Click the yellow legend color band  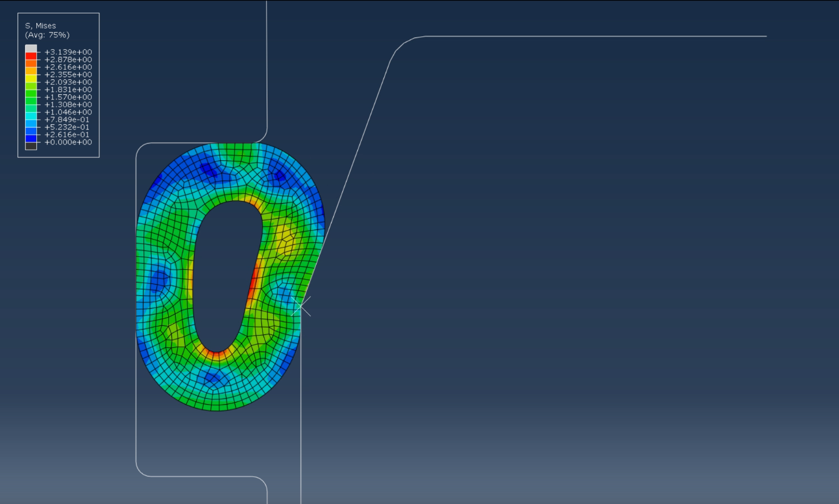[x=31, y=79]
